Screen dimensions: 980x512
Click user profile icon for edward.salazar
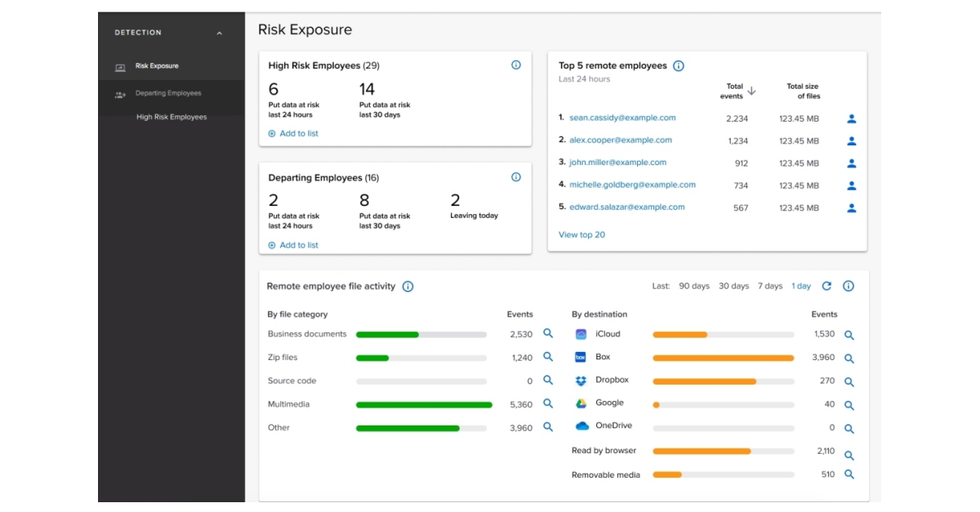[851, 208]
